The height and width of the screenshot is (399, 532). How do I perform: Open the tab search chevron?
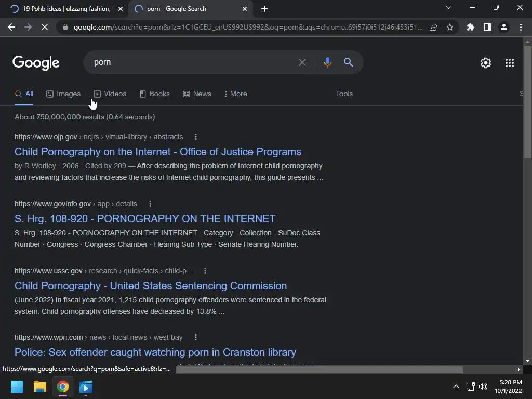[448, 7]
